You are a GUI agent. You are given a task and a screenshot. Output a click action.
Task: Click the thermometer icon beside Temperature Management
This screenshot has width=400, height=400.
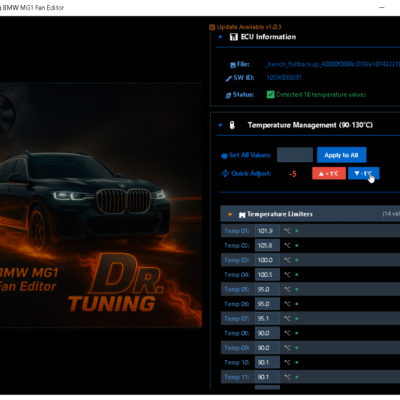click(x=232, y=125)
